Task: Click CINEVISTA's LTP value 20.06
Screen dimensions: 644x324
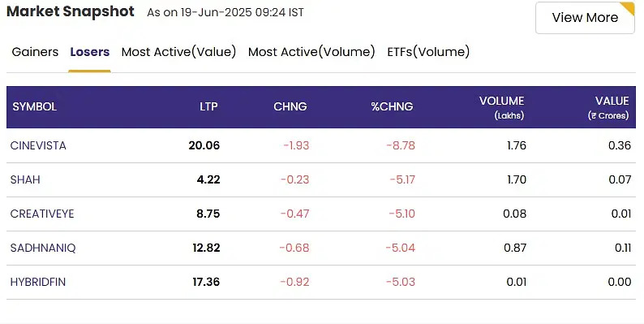Action: click(204, 145)
